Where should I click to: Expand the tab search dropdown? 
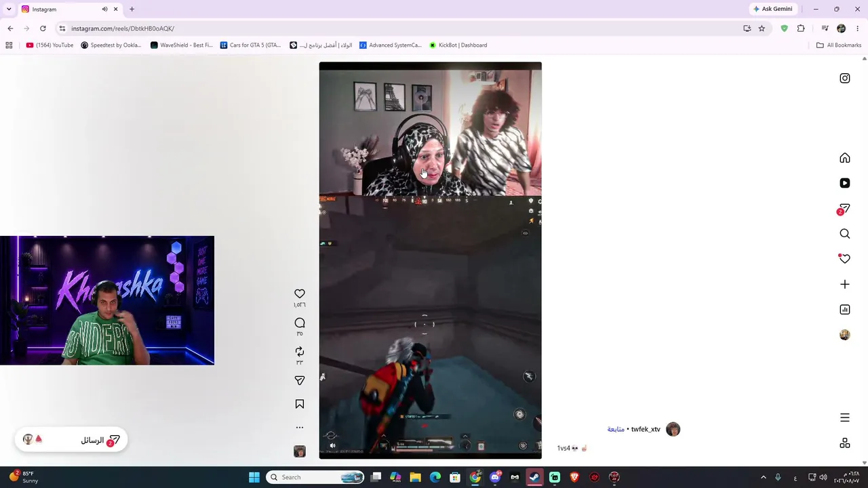[x=9, y=9]
